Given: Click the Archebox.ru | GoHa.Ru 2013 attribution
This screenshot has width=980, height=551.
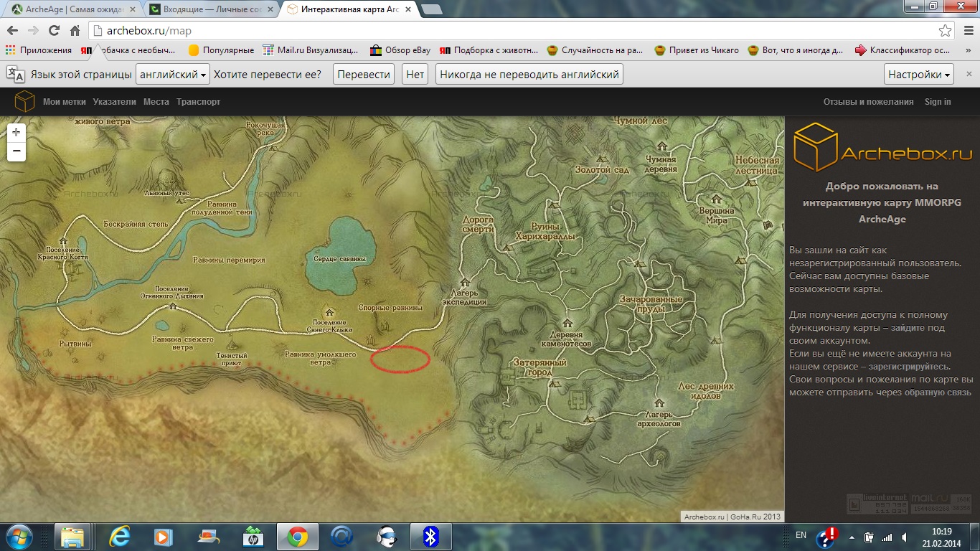Looking at the screenshot, I should click(x=731, y=517).
